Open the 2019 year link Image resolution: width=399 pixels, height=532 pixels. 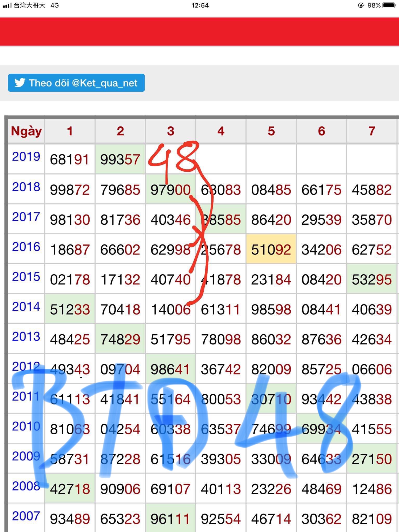click(26, 157)
